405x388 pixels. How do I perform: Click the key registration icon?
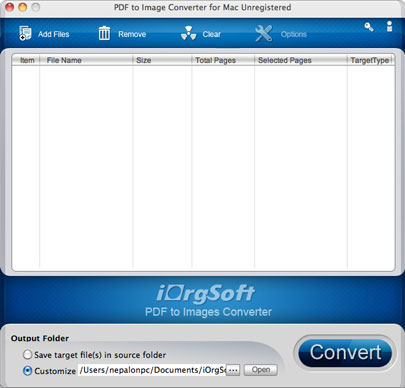[x=369, y=27]
